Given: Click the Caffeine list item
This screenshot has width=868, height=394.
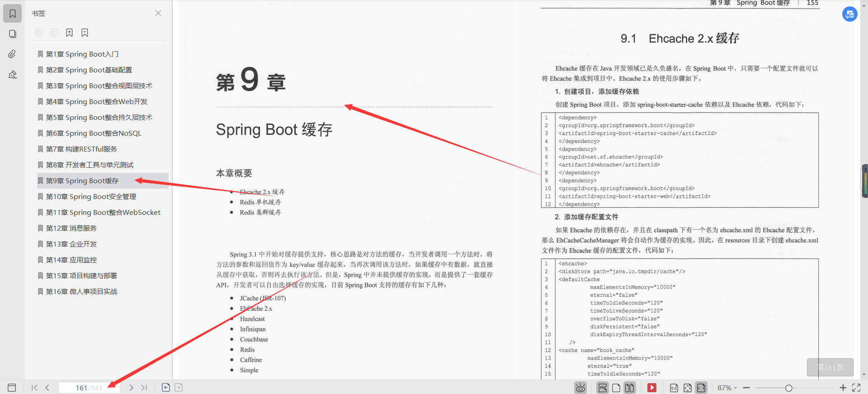Looking at the screenshot, I should click(251, 360).
